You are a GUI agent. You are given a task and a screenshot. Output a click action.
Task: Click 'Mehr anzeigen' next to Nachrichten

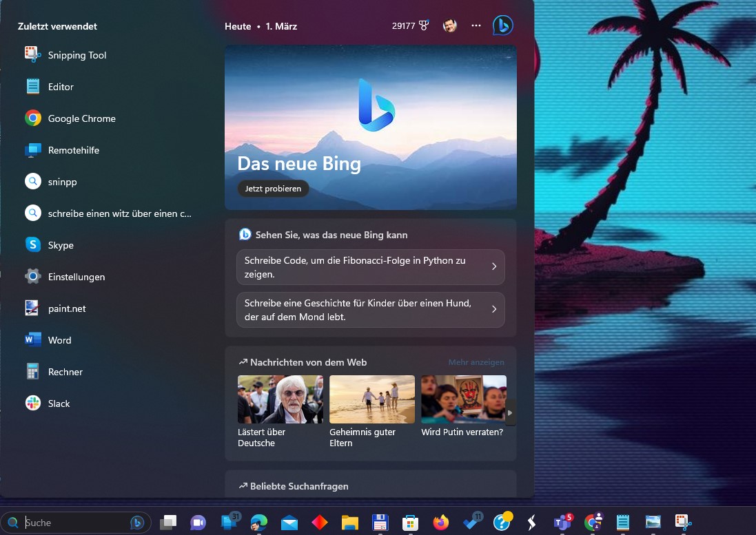click(x=476, y=362)
